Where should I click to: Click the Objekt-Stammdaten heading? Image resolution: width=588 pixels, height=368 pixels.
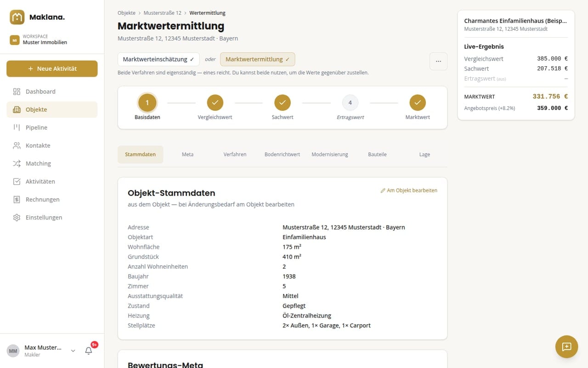tap(171, 193)
